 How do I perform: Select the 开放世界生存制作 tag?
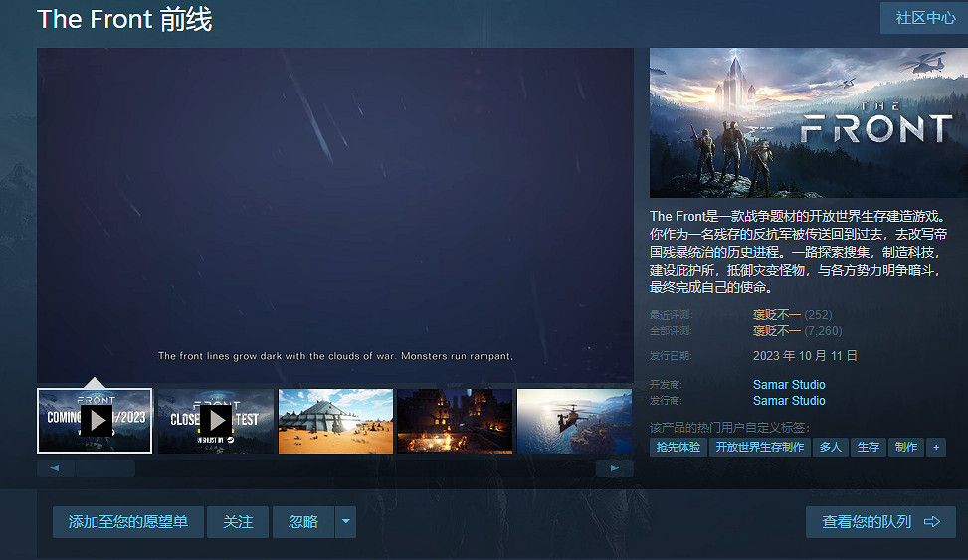tap(760, 448)
